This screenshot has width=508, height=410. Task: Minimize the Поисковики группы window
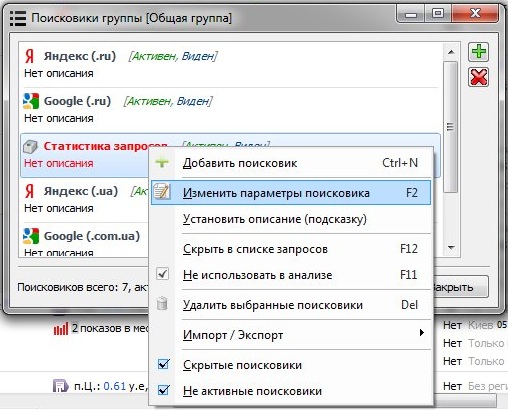[411, 15]
